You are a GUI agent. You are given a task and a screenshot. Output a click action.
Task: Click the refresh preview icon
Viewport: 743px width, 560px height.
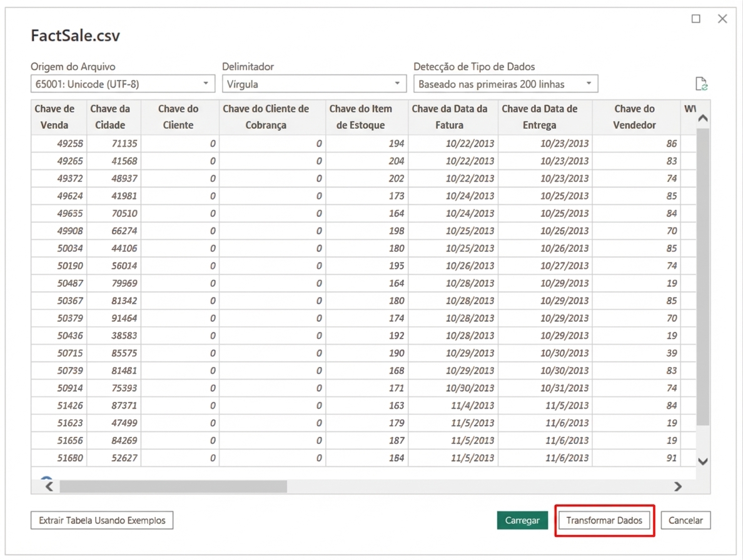[701, 84]
